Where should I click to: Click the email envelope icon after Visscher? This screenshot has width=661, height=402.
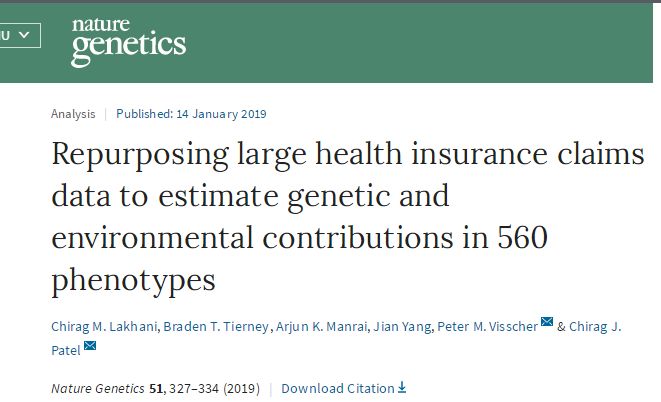[546, 322]
